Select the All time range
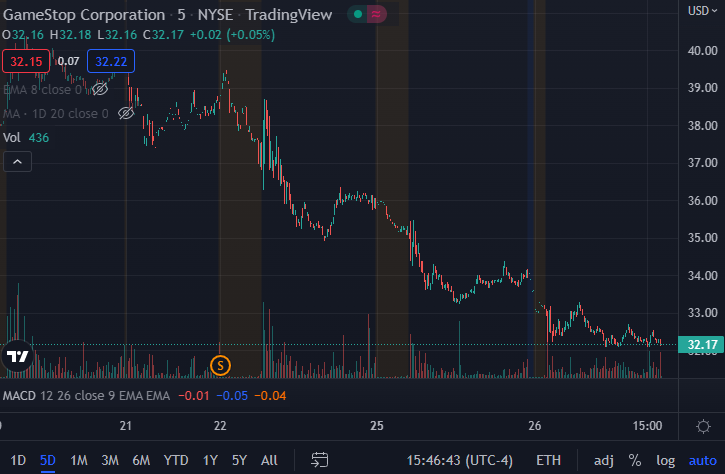The width and height of the screenshot is (725, 474). pos(269,460)
